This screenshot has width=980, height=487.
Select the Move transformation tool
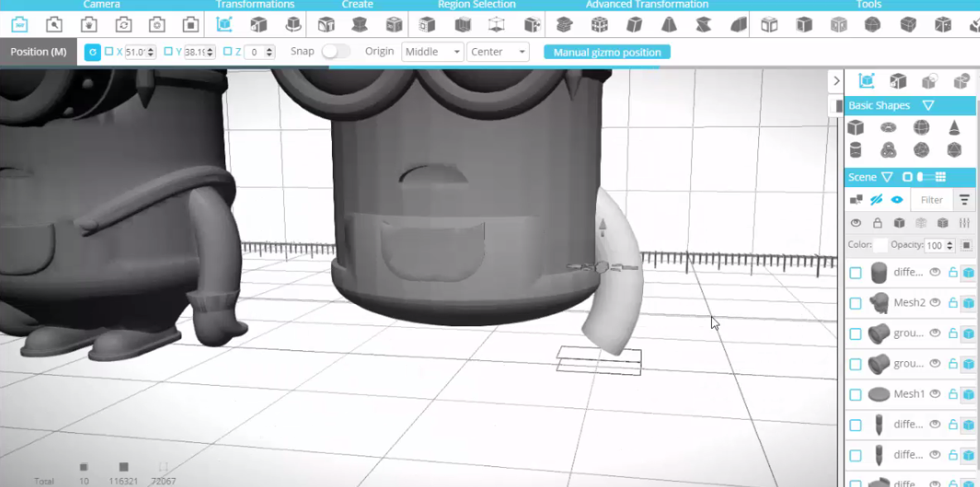[223, 25]
